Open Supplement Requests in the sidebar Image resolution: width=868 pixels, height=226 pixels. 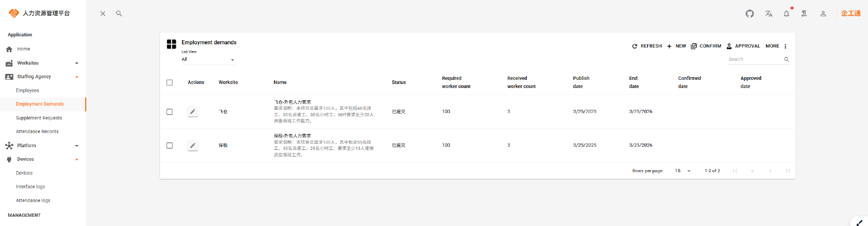click(39, 118)
